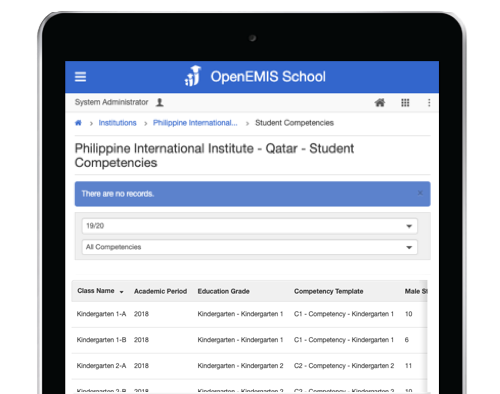The width and height of the screenshot is (500, 394).
Task: Select the Kindergarten 1-B class row
Action: [x=249, y=340]
